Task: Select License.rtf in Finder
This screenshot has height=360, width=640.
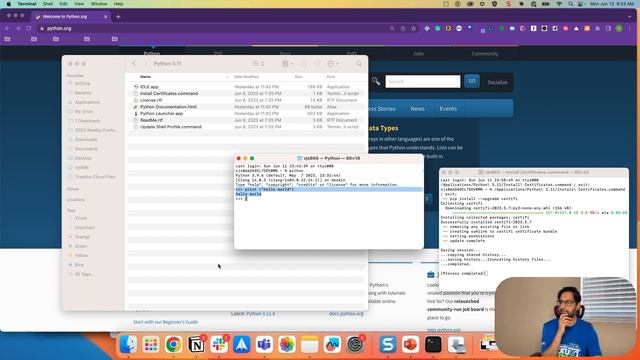Action: point(246,100)
